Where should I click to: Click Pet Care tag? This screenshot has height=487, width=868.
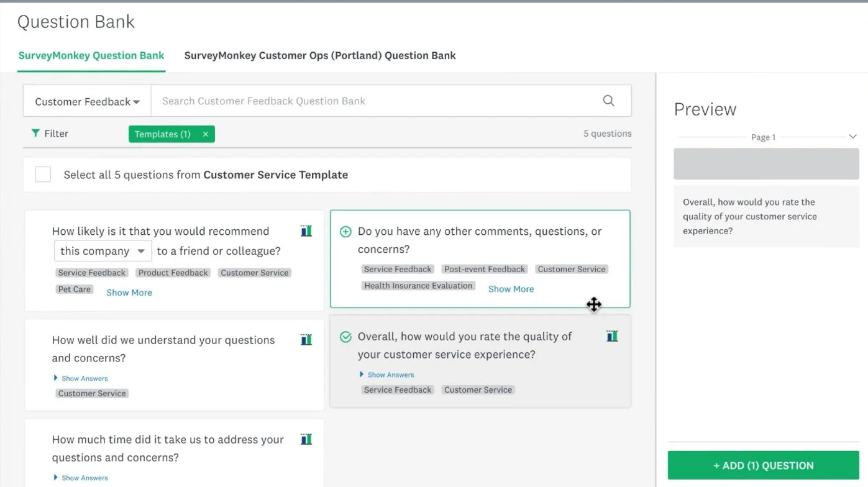[75, 289]
